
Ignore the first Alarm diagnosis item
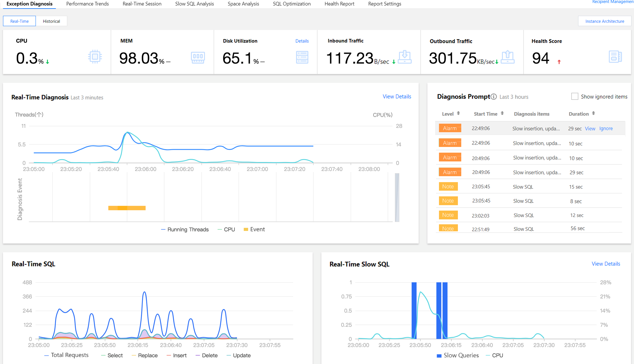click(606, 128)
